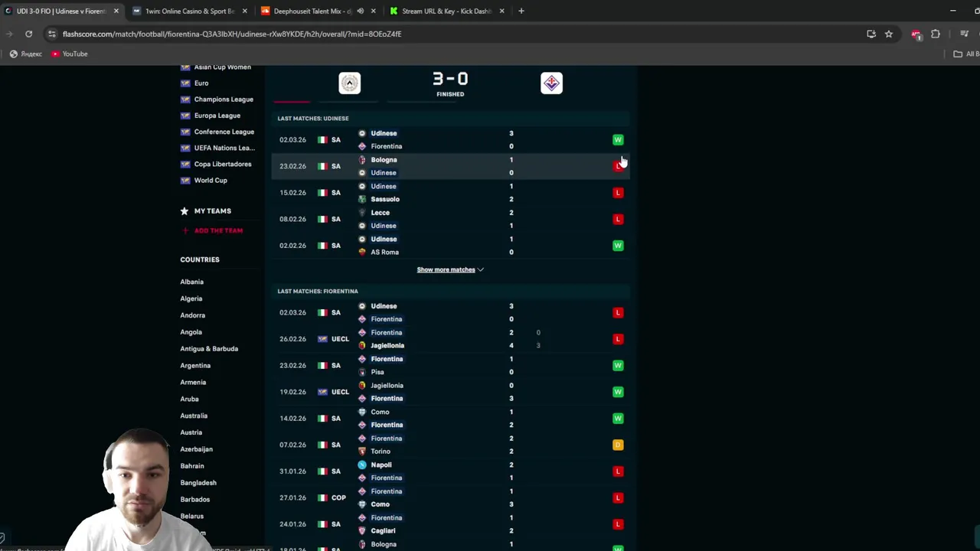Select Angola in the countries list
The height and width of the screenshot is (551, 980).
point(191,332)
